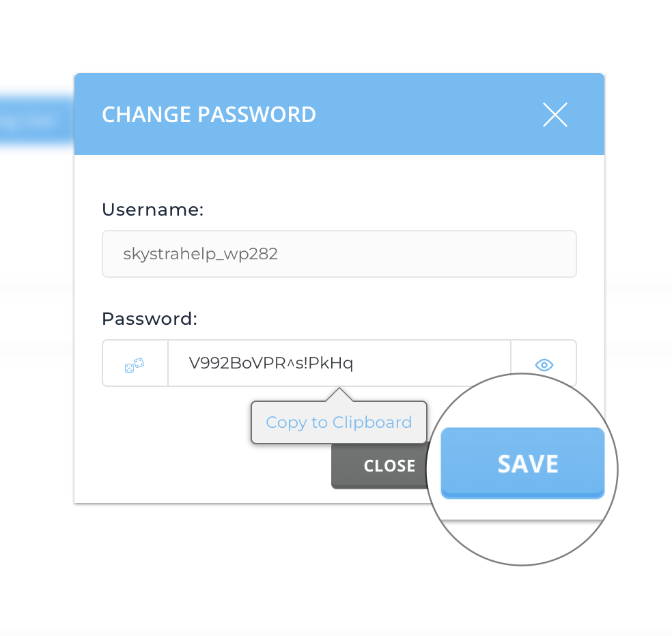Generate a random password using dice icon
672x636 pixels.
135,364
